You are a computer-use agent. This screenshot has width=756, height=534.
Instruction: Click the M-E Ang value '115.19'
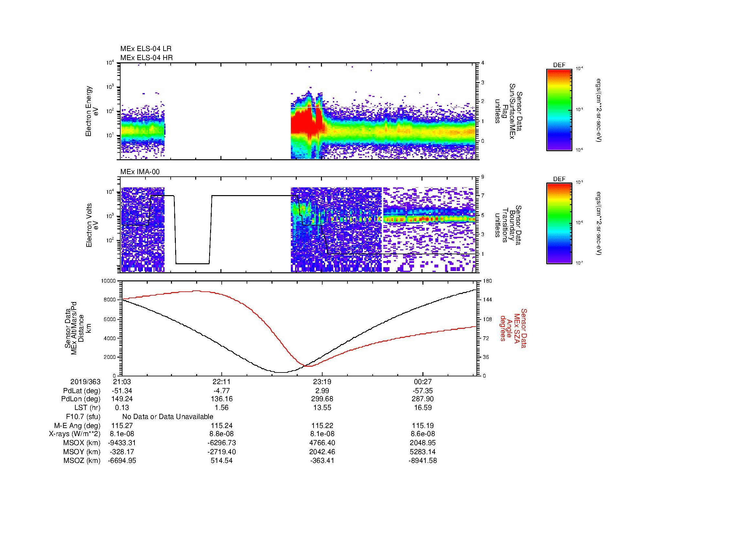point(422,426)
